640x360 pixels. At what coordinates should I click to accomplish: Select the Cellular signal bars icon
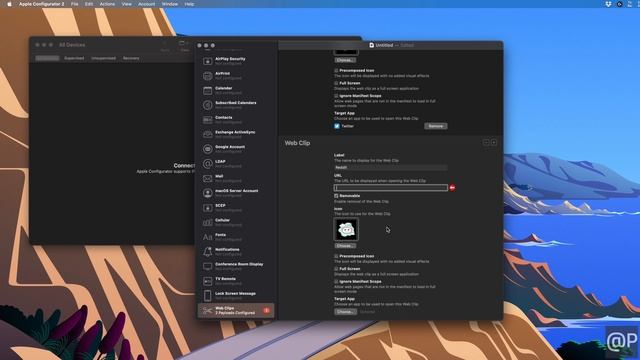point(207,223)
